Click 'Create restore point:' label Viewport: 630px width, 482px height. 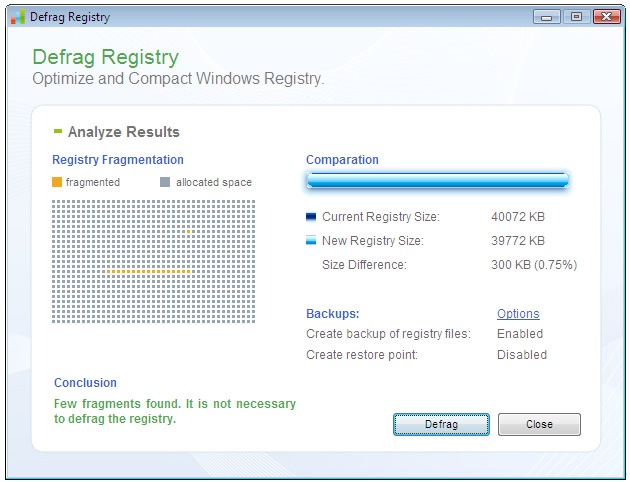362,355
